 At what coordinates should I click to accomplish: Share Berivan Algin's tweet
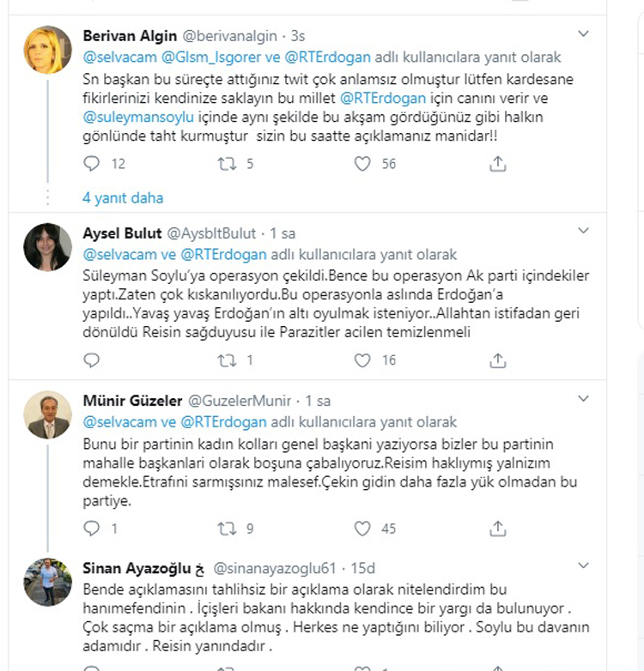pyautogui.click(x=497, y=163)
